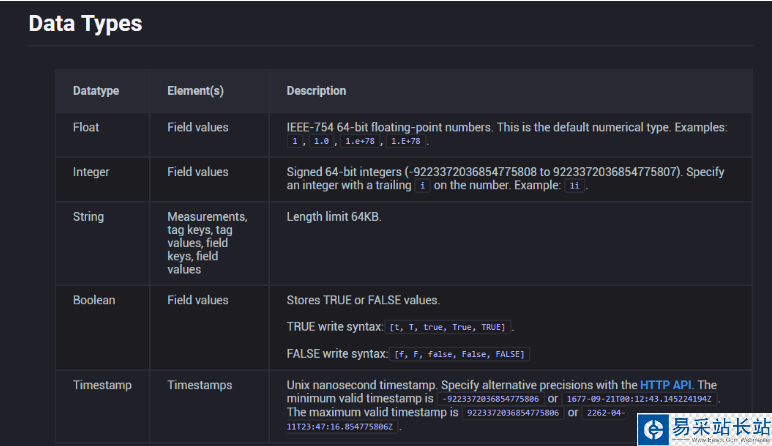Click the Length limit 64KB description
772x446 pixels.
click(x=334, y=216)
